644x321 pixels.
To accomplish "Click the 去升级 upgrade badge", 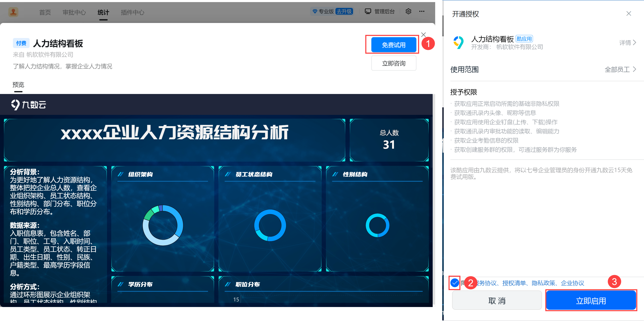I will 344,11.
